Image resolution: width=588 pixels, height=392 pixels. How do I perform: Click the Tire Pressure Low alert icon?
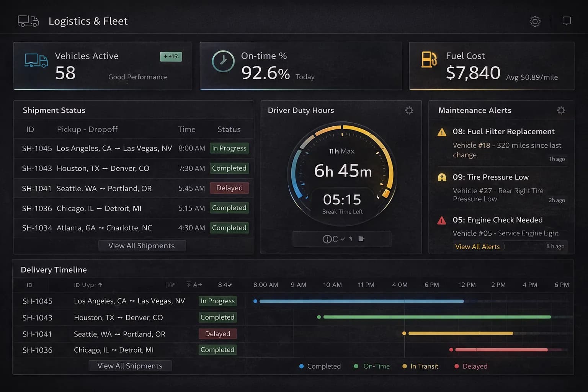(442, 177)
